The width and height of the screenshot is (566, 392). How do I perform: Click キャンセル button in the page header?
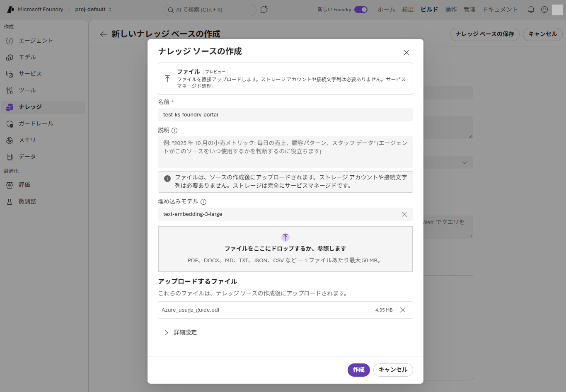(543, 34)
